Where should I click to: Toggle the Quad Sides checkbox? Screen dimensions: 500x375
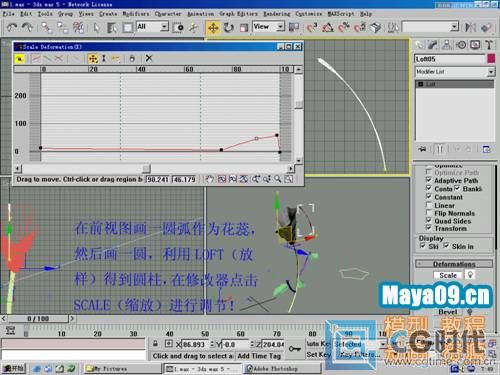point(428,220)
